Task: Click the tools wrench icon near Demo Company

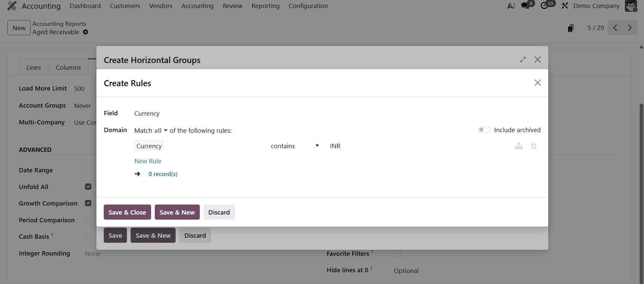Action: (565, 6)
